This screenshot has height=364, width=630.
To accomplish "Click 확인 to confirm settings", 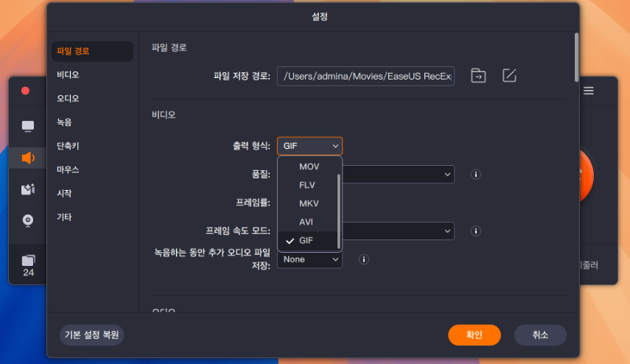I will click(474, 335).
